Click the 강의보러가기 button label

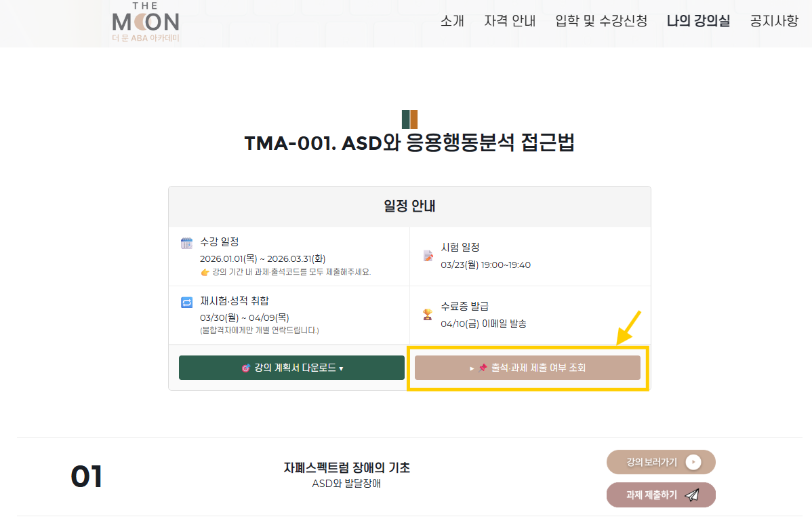[x=651, y=463]
